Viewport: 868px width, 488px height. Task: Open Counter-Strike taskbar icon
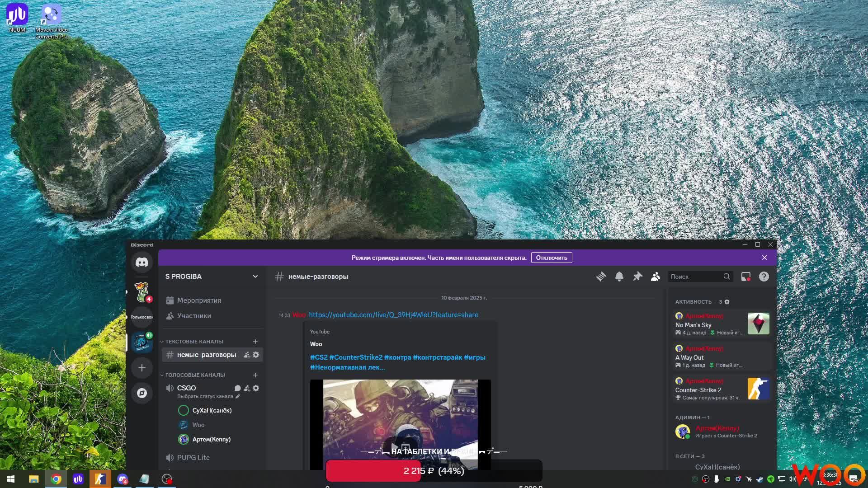point(100,479)
